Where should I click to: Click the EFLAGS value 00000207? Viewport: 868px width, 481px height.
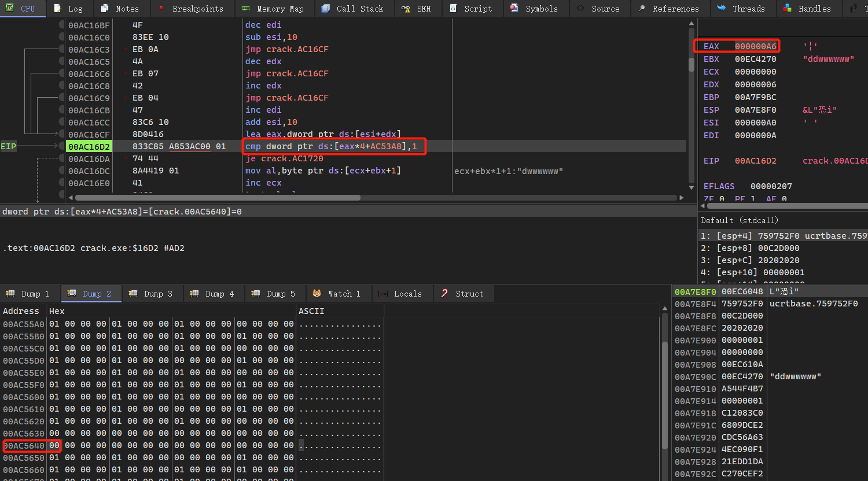click(771, 186)
